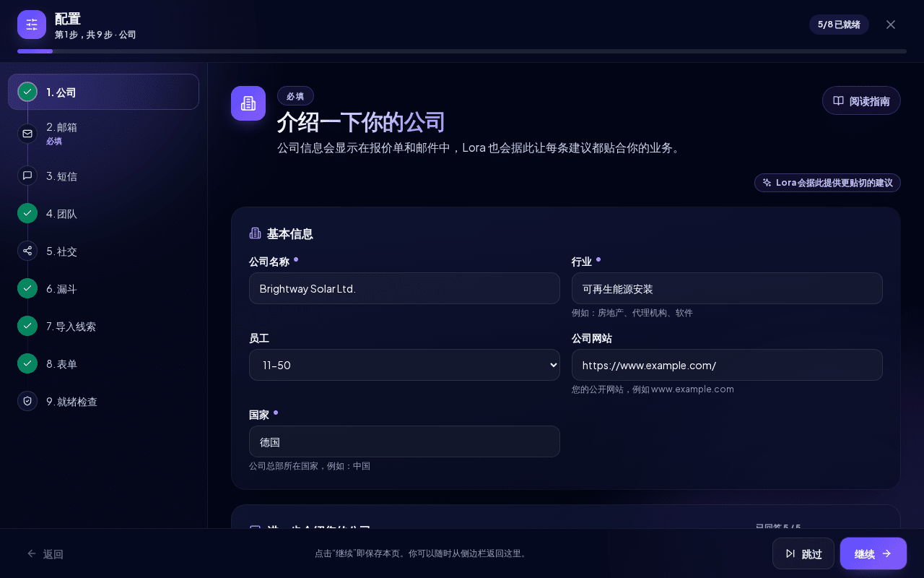924x578 pixels.
Task: Go to sidebar step 3. 短信
Action: pos(103,176)
